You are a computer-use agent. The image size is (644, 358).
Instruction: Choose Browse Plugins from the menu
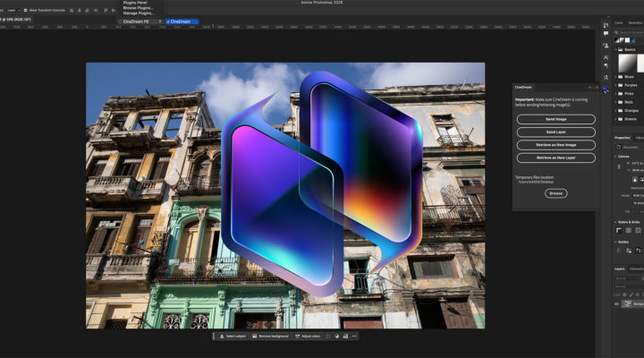[x=138, y=8]
